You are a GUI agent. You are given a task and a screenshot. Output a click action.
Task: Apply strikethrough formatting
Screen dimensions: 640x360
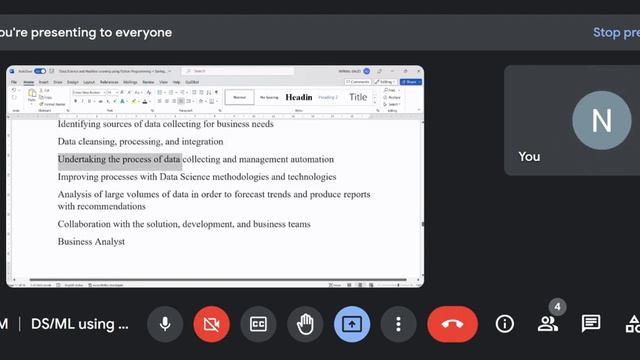point(100,101)
